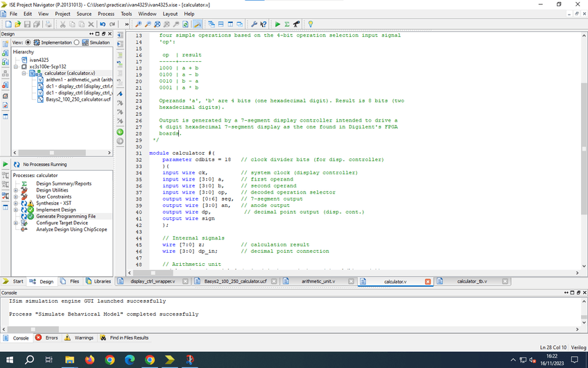The image size is (588, 368).
Task: Click the Cut scissors icon
Action: click(62, 24)
